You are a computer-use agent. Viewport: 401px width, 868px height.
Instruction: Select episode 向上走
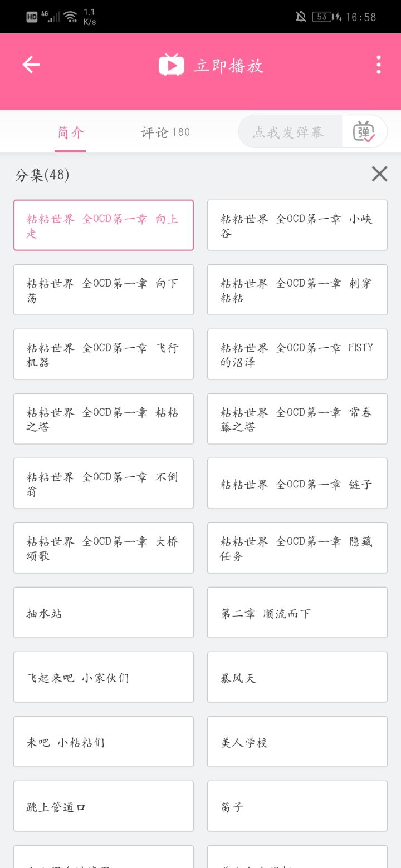(x=104, y=225)
